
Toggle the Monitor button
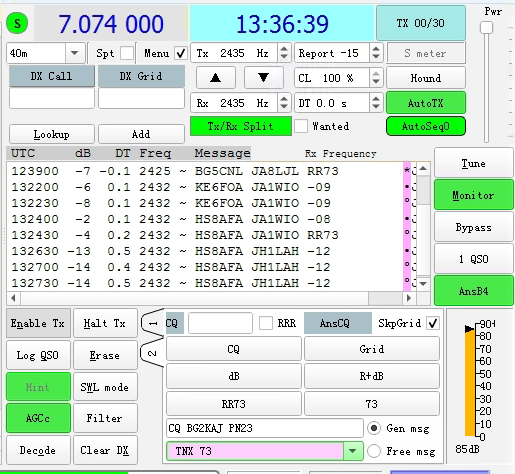[x=473, y=195]
